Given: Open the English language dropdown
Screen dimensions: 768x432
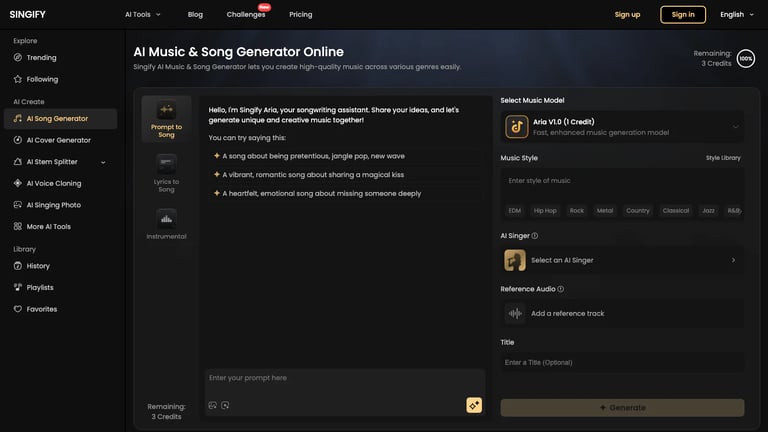Looking at the screenshot, I should 737,15.
